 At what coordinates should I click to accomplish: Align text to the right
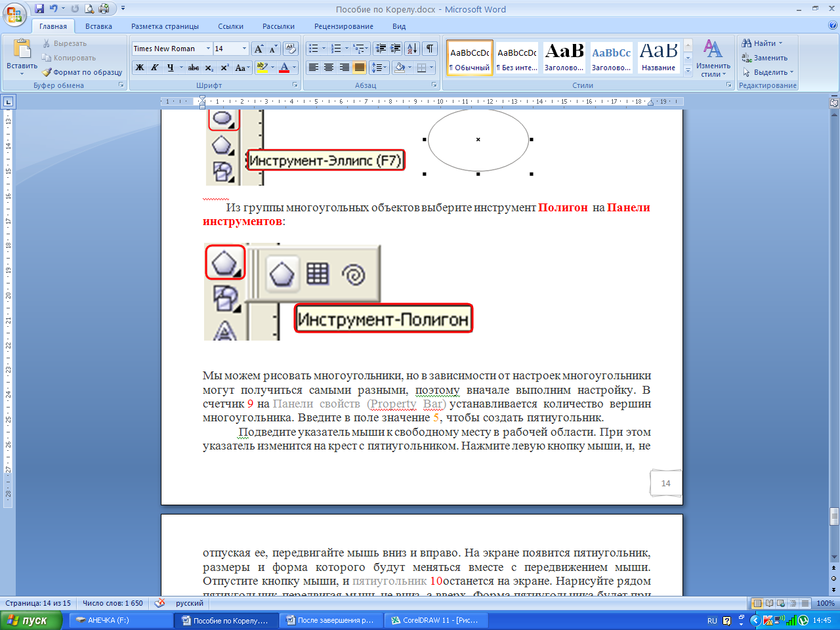344,68
